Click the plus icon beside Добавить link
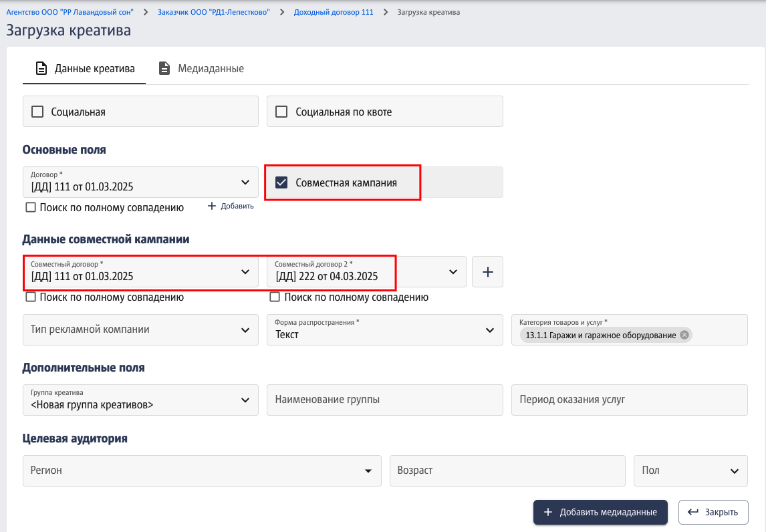Screen dimensions: 766x532 211,206
